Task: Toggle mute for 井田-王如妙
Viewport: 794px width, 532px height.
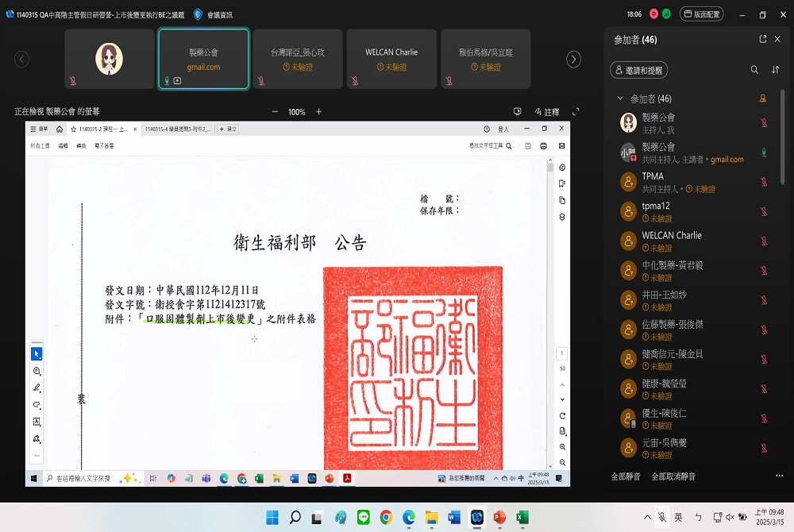Action: click(x=764, y=300)
